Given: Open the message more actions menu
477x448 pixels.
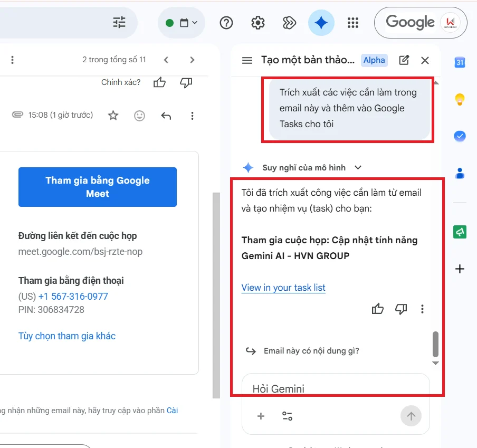Looking at the screenshot, I should coord(192,116).
